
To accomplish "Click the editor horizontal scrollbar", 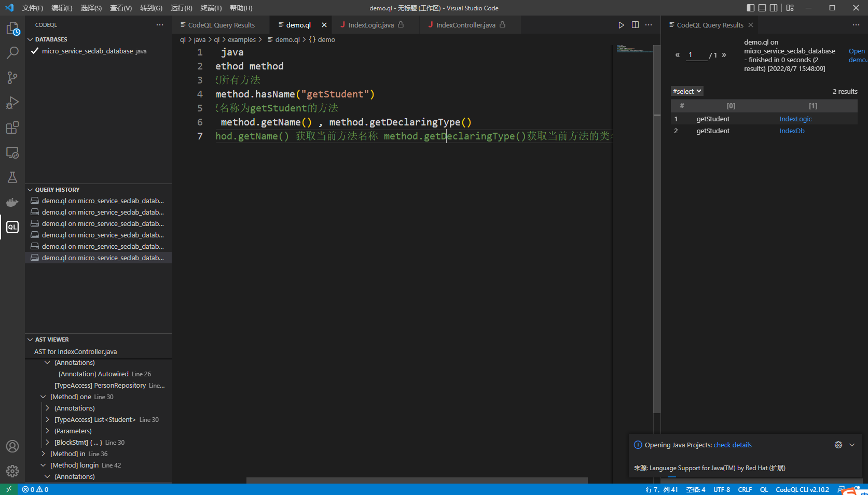I will 417,480.
